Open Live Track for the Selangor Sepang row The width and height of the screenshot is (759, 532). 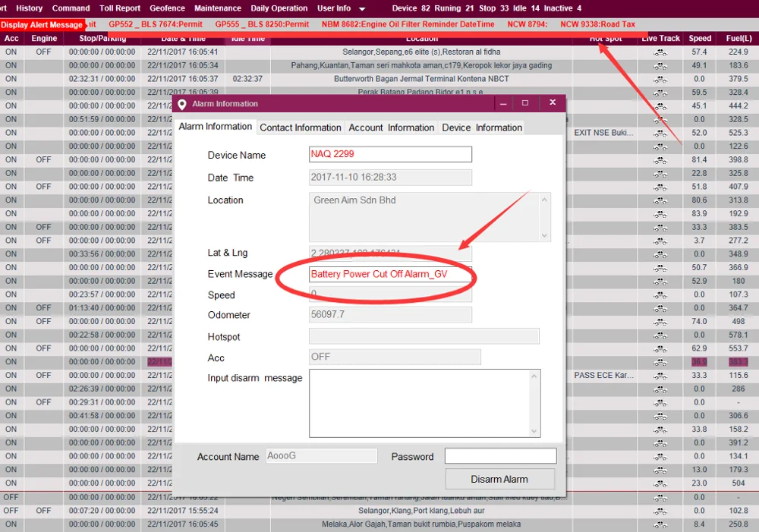tap(660, 52)
